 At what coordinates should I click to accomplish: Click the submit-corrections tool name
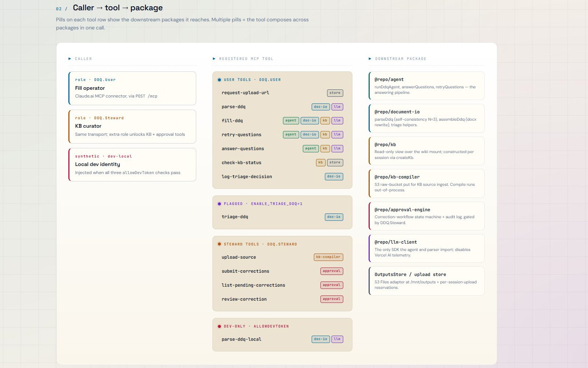point(245,271)
